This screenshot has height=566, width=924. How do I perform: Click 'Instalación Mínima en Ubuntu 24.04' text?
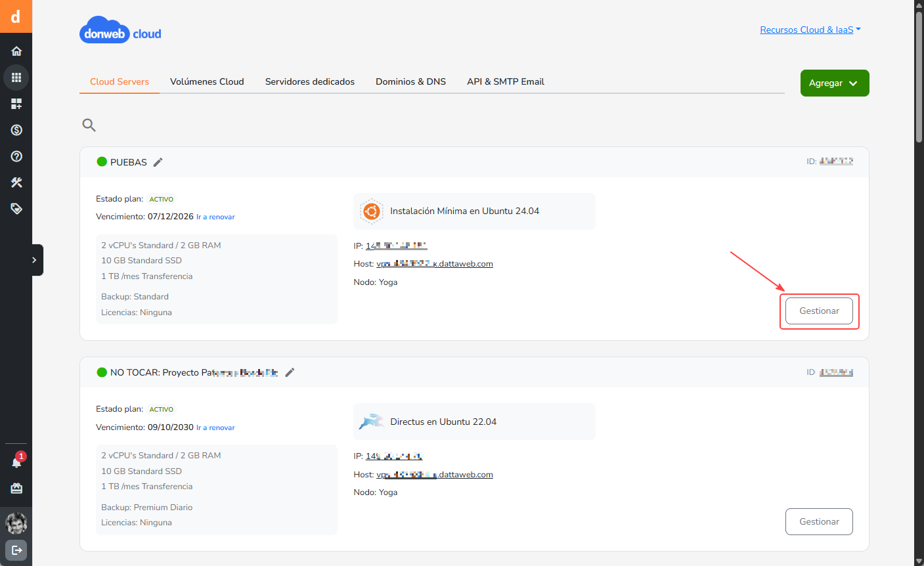[464, 211]
